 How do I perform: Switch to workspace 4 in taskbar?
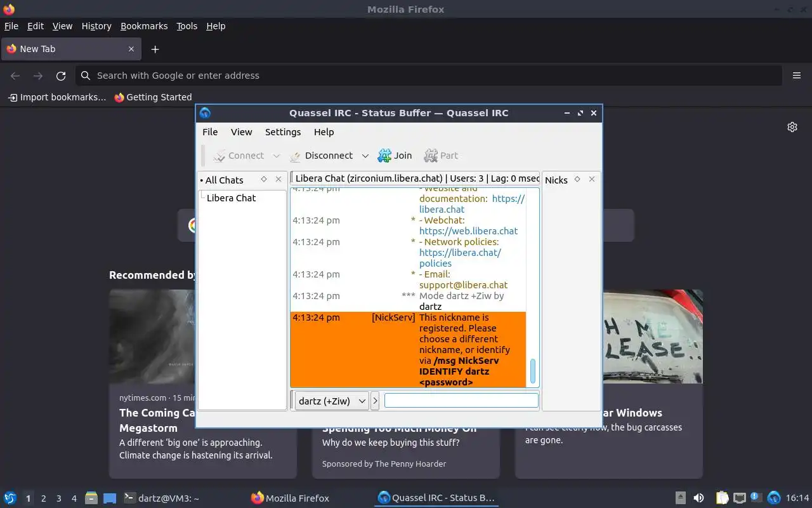point(74,498)
